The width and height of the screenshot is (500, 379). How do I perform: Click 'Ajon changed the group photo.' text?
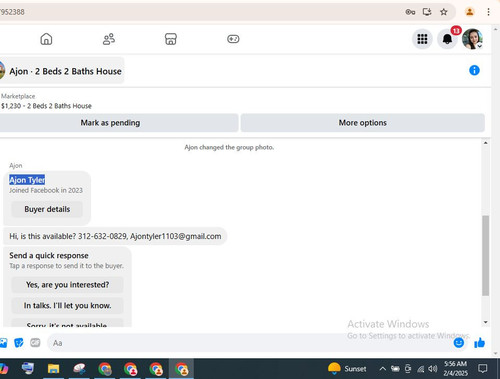click(229, 147)
